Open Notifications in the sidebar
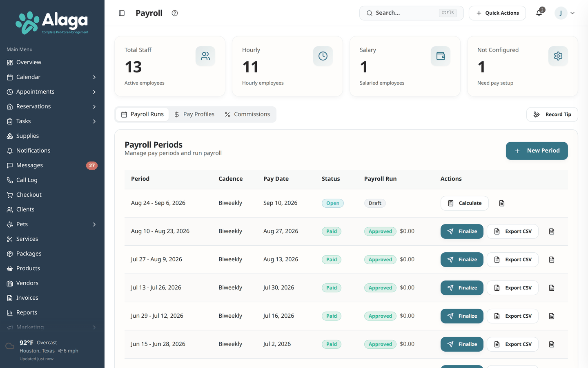The width and height of the screenshot is (588, 368). [x=52, y=151]
